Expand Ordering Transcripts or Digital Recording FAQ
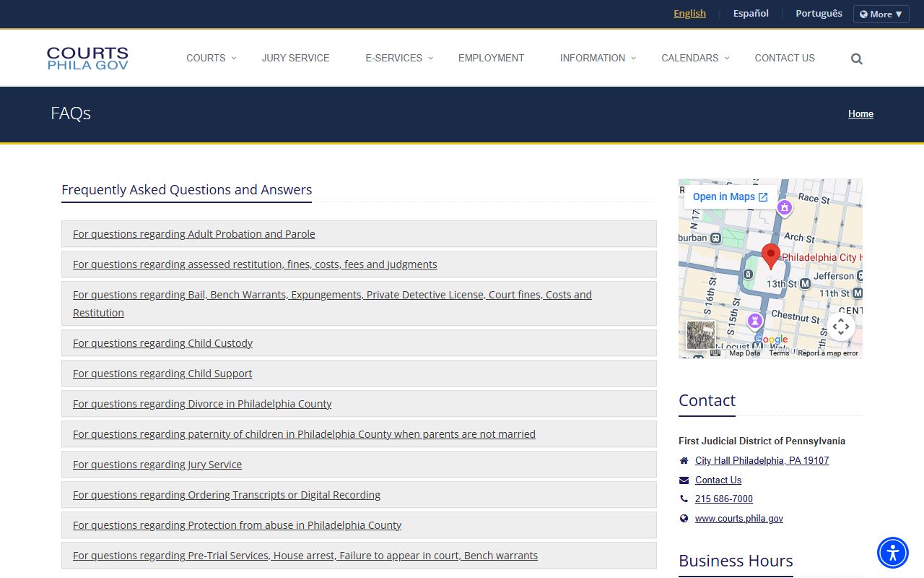Image resolution: width=924 pixels, height=578 pixels. tap(359, 495)
